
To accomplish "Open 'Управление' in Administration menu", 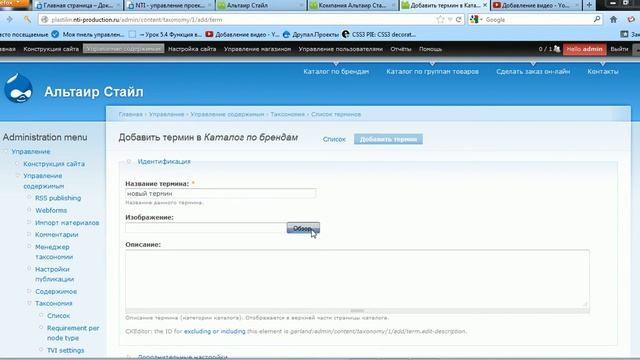I will [x=31, y=151].
